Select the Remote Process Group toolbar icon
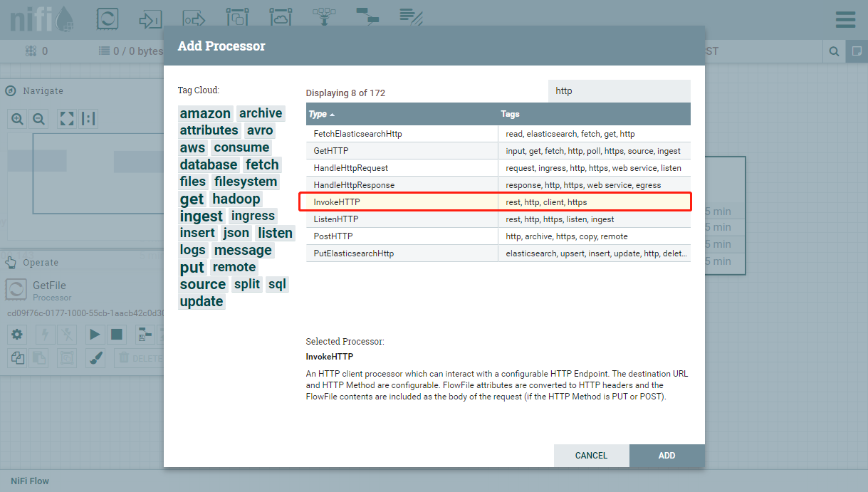Viewport: 868px width, 492px height. [x=281, y=19]
